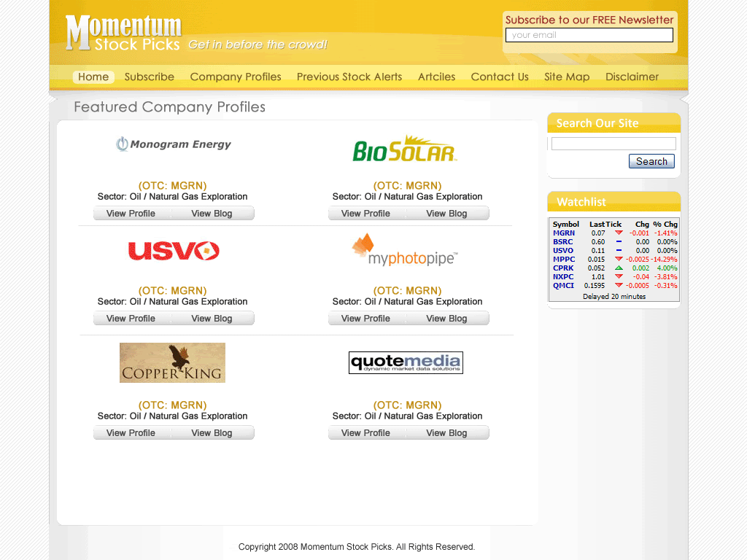747x560 pixels.
Task: Click the copyright 2008 footer text
Action: point(356,547)
